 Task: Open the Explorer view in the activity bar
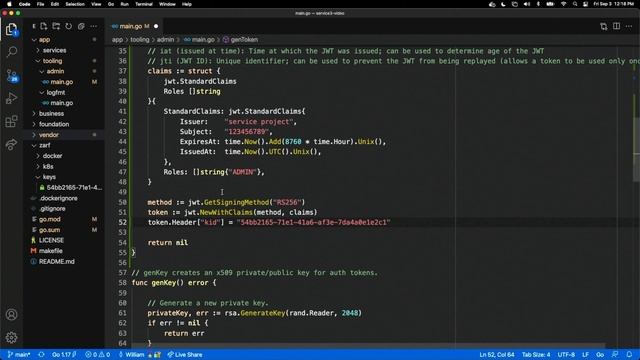point(11,29)
